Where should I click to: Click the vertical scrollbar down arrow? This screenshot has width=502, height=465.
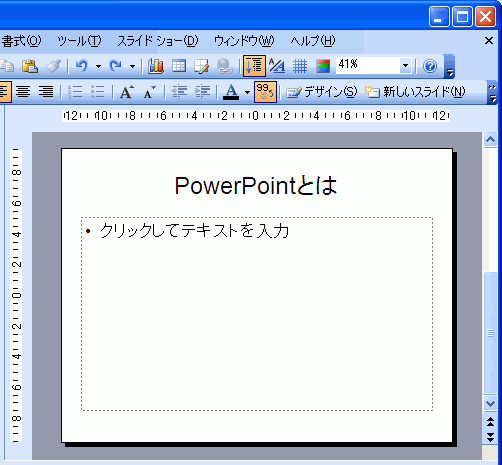(x=490, y=404)
